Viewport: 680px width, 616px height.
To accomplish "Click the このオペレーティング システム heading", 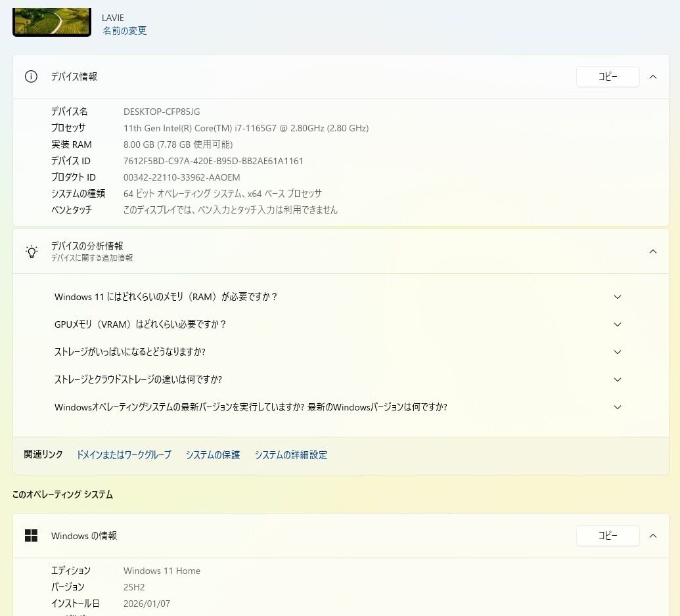I will click(x=62, y=495).
